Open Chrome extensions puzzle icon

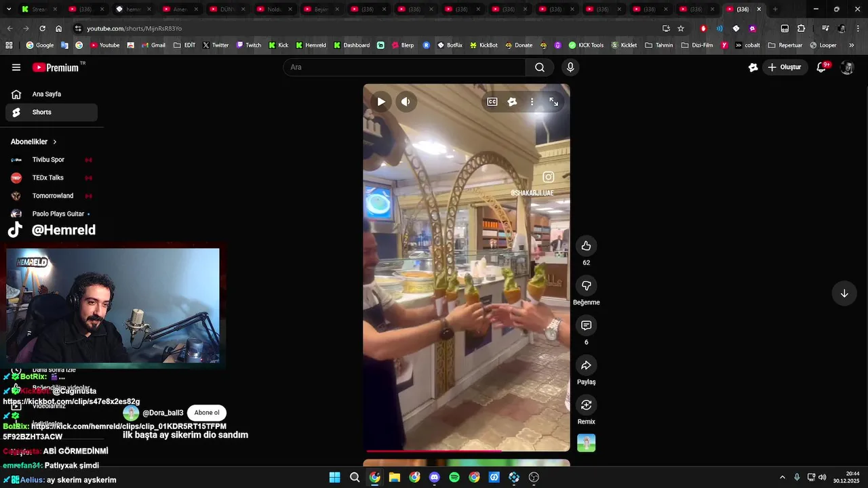coord(801,28)
